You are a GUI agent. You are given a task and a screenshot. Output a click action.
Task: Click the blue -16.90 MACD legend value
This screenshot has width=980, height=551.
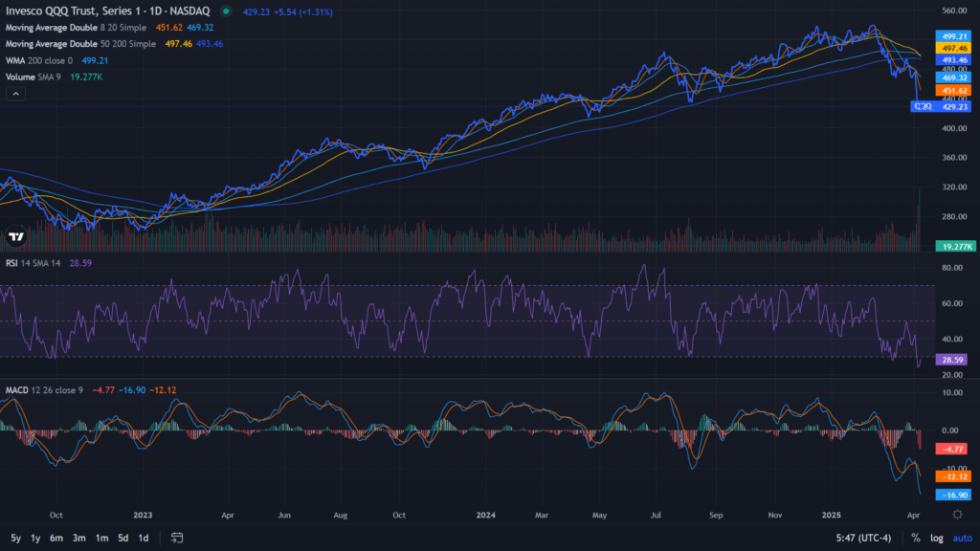pos(132,390)
